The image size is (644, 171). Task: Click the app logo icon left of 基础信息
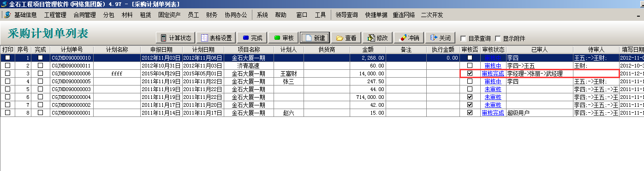7,15
